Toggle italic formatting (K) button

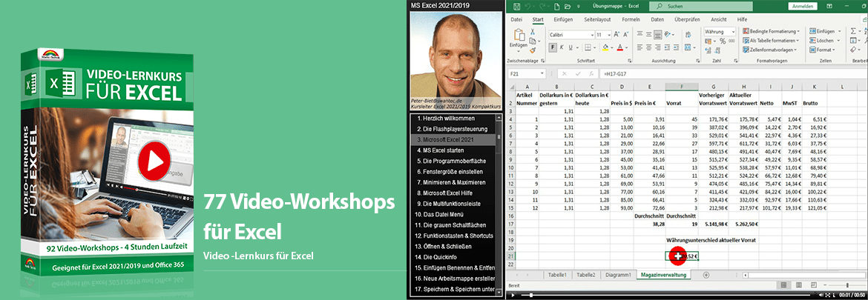(x=561, y=47)
